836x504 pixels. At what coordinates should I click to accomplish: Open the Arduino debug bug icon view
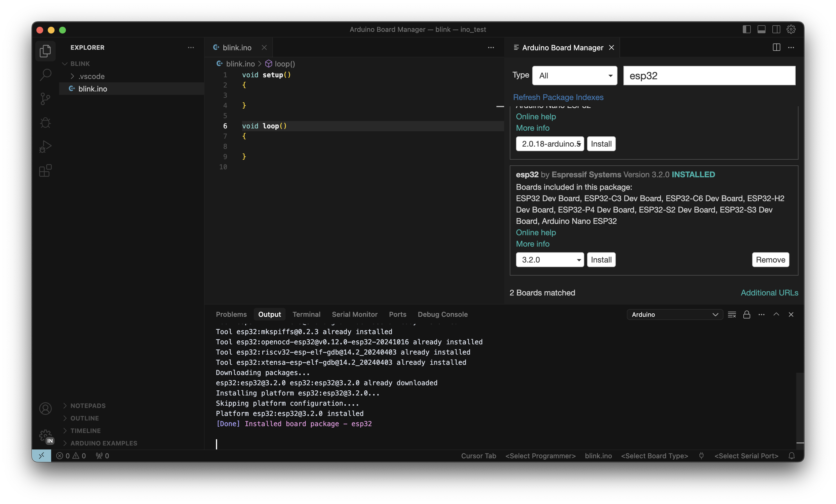coord(45,122)
